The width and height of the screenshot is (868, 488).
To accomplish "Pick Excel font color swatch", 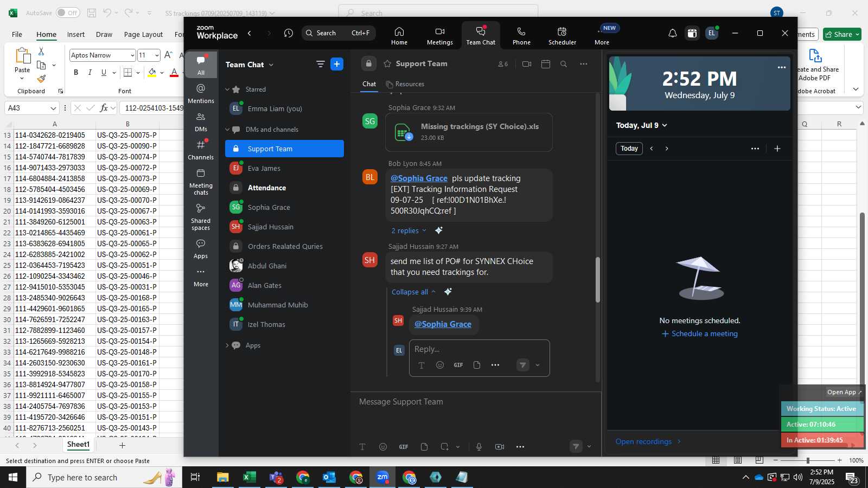I will click(174, 73).
